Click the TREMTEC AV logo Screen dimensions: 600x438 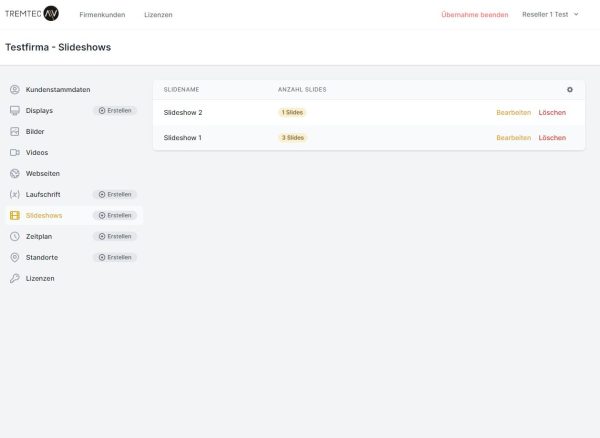pyautogui.click(x=32, y=14)
